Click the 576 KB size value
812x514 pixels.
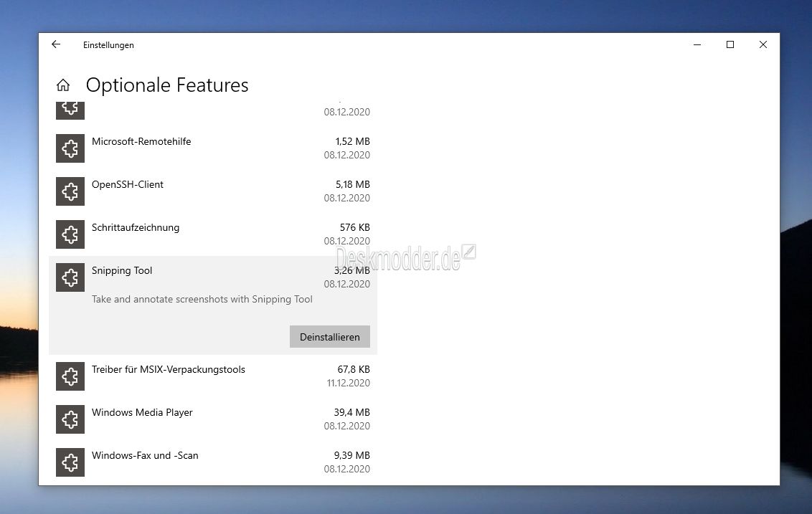tap(355, 227)
